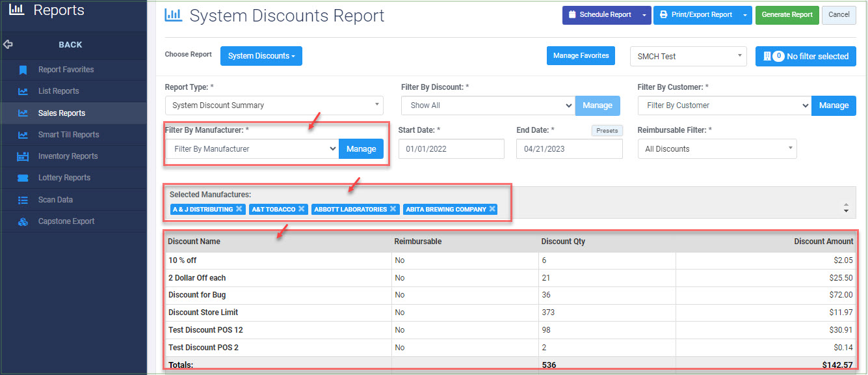The height and width of the screenshot is (375, 868).
Task: Click the Scan Data list icon
Action: pyautogui.click(x=23, y=200)
